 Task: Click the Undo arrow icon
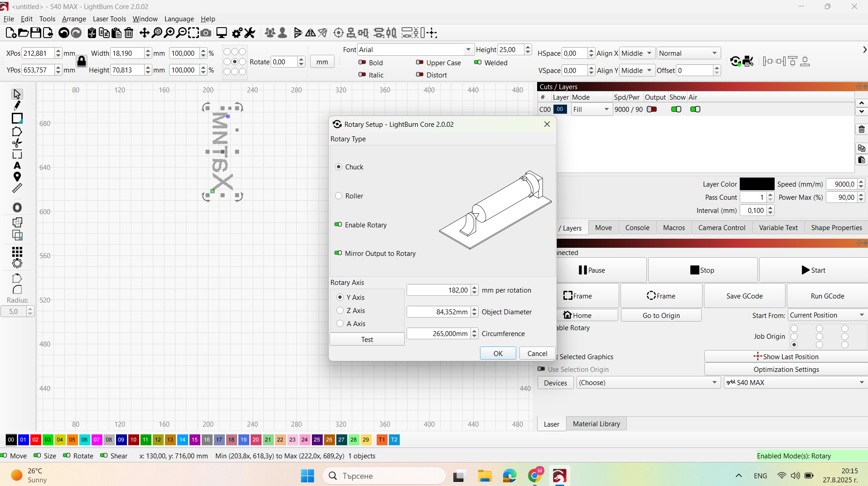click(64, 33)
